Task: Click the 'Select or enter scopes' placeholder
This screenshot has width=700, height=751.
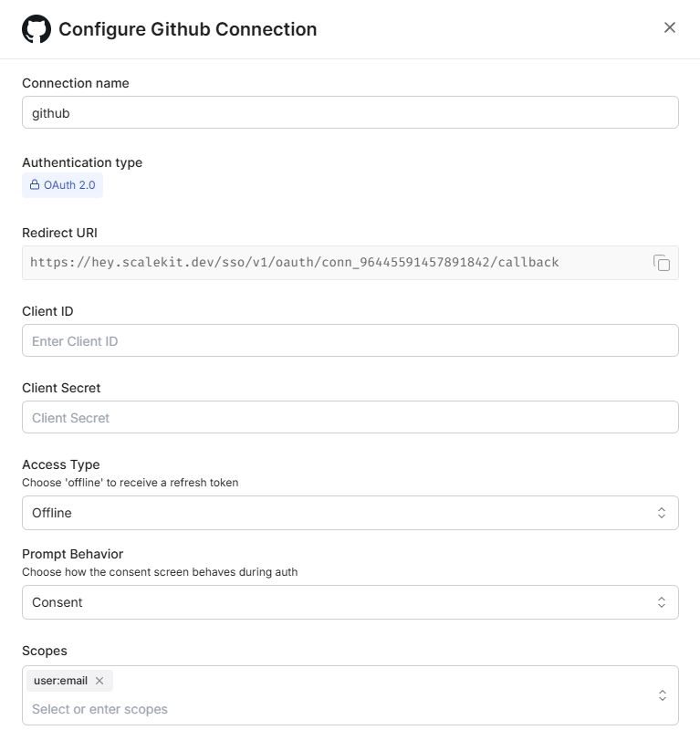Action: click(99, 709)
